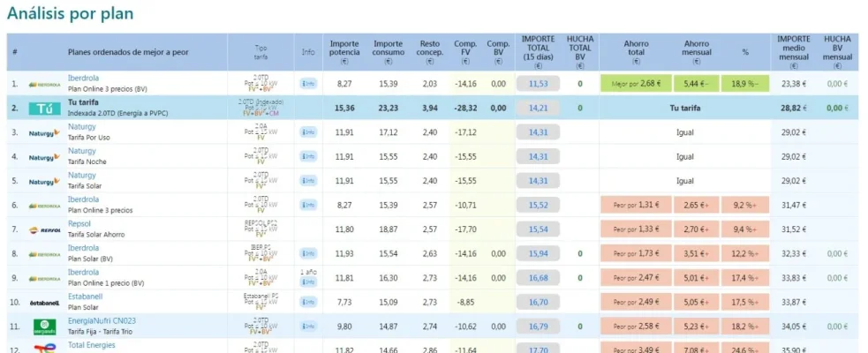The height and width of the screenshot is (353, 868).
Task: Click the Naturgy logo for Tarifa Solar
Action: coord(45,182)
